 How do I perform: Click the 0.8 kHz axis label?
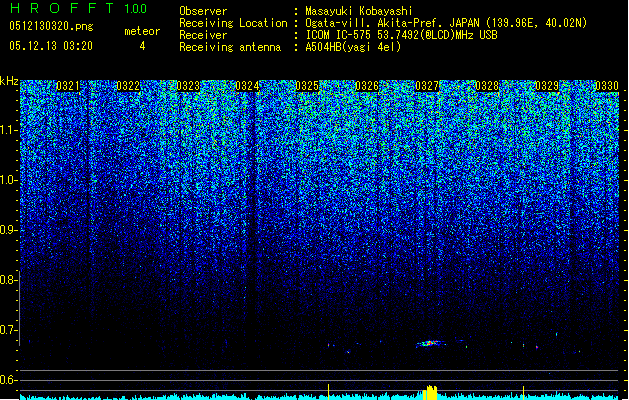pyautogui.click(x=7, y=280)
